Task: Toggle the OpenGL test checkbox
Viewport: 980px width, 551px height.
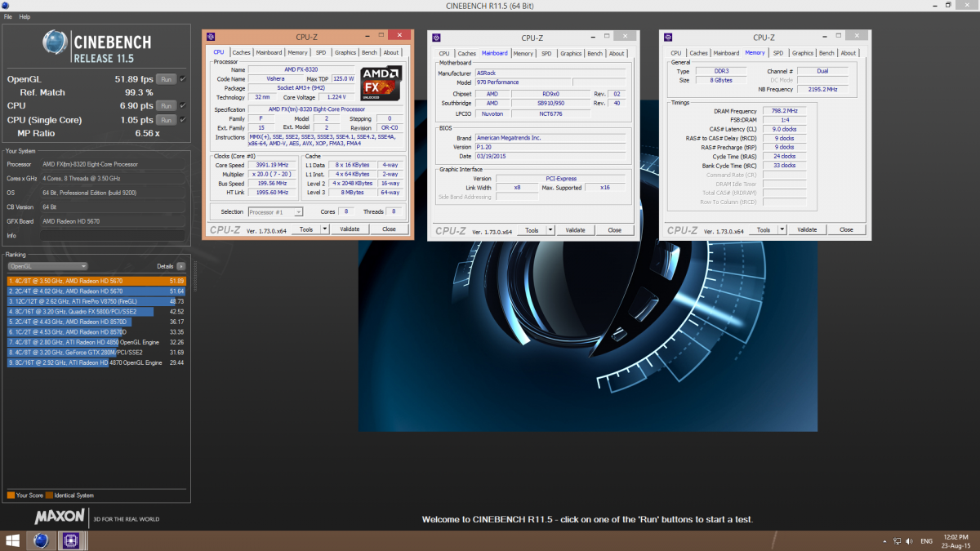Action: 182,79
